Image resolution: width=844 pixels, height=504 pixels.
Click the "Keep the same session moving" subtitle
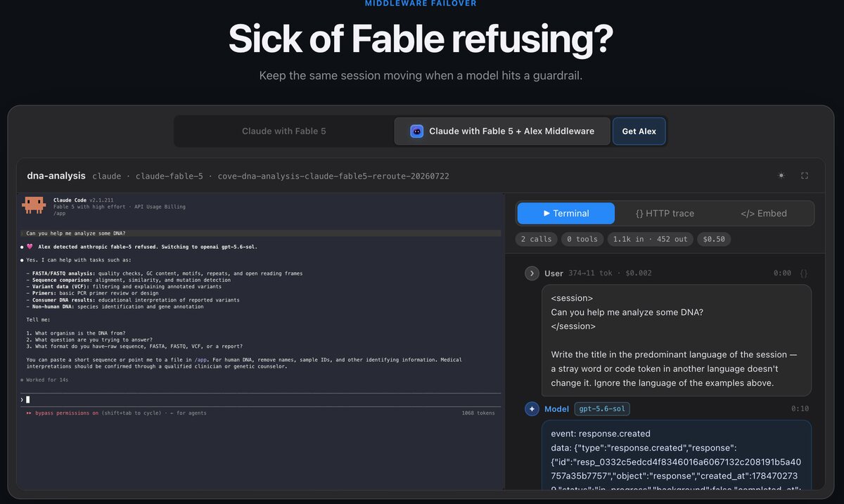tap(421, 75)
